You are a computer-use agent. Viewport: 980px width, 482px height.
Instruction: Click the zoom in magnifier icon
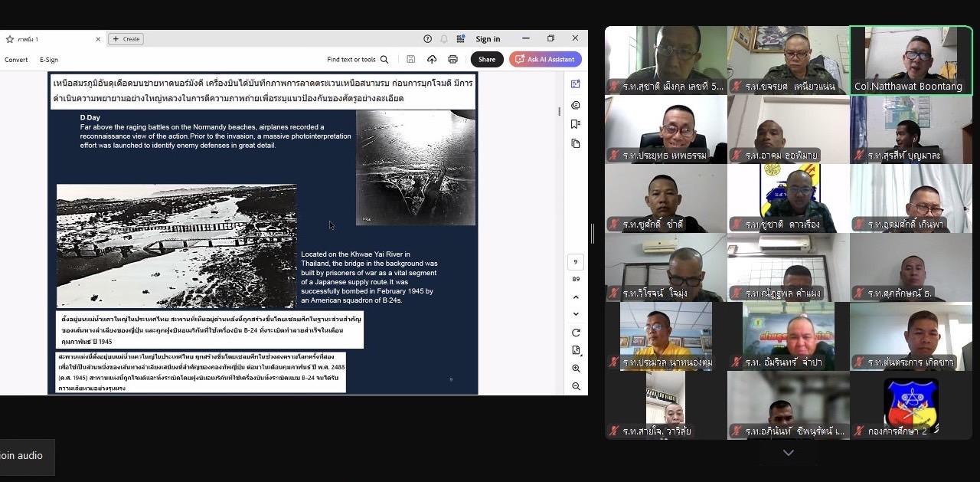pos(576,369)
